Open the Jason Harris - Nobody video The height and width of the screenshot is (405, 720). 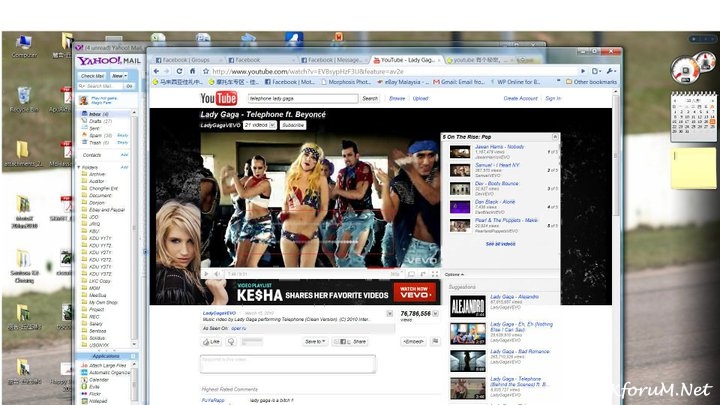500,146
